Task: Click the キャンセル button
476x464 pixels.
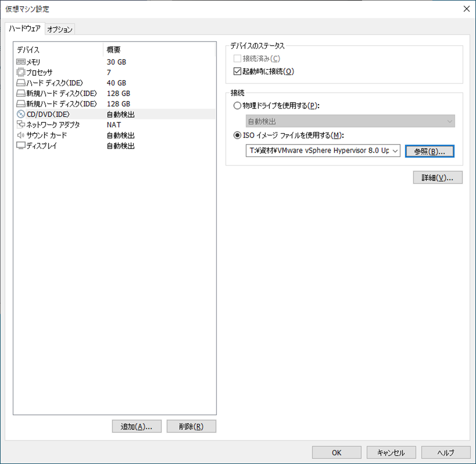Action: point(391,452)
